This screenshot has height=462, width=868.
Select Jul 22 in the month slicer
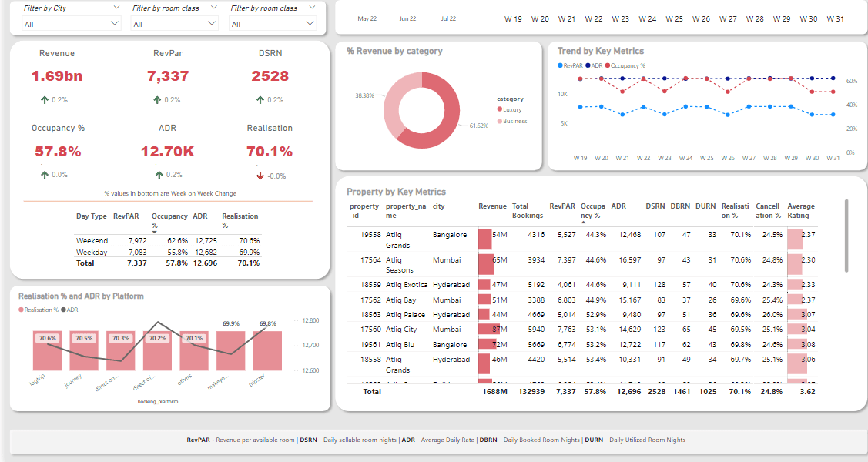[448, 18]
